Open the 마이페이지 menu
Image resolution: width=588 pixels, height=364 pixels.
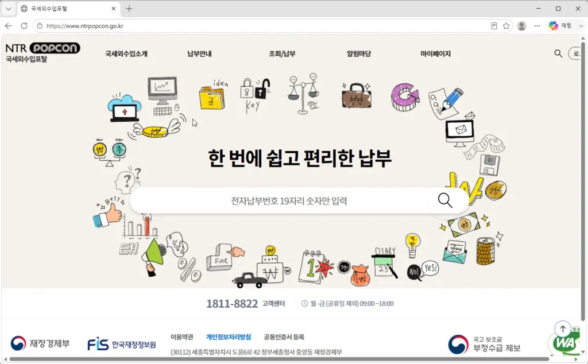(x=435, y=53)
